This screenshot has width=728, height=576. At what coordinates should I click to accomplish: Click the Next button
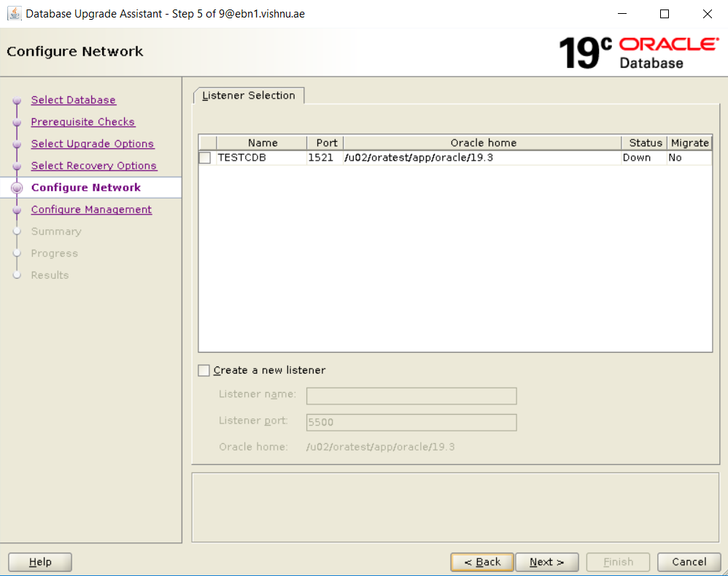pyautogui.click(x=547, y=561)
